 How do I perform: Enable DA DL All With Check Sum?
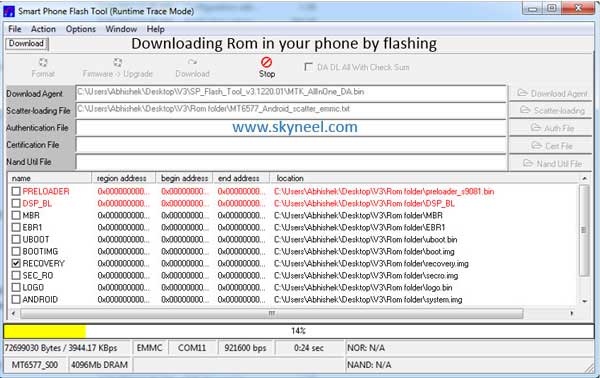[x=308, y=67]
